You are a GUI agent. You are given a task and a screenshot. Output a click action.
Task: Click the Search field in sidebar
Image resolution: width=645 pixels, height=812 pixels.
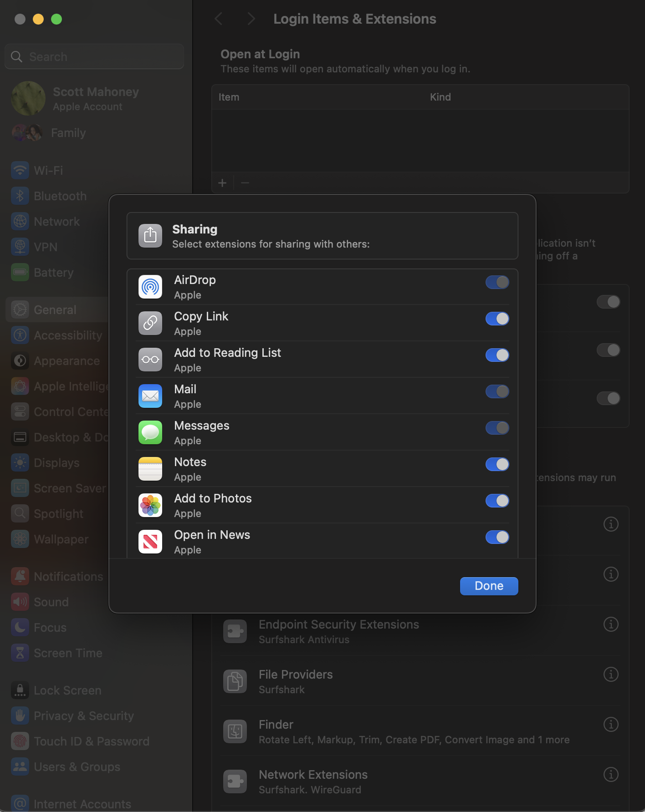94,57
